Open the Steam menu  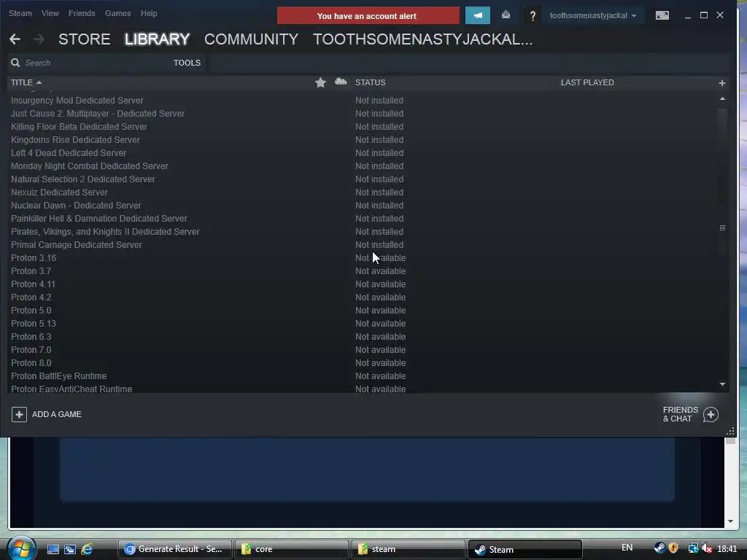[20, 13]
